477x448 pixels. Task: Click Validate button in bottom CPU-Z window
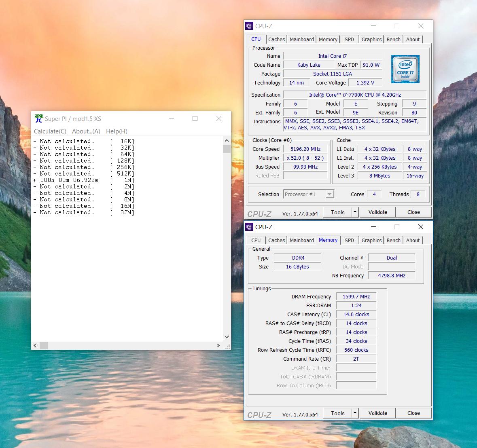point(377,413)
